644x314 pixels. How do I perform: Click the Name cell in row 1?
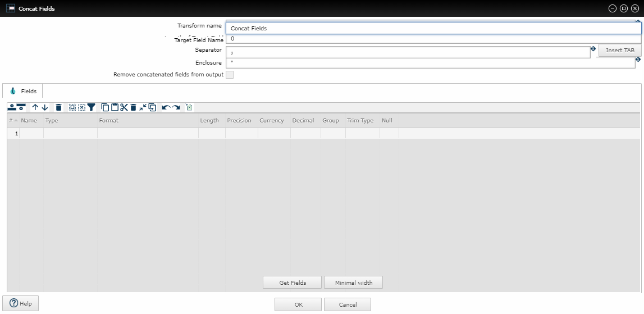point(31,133)
